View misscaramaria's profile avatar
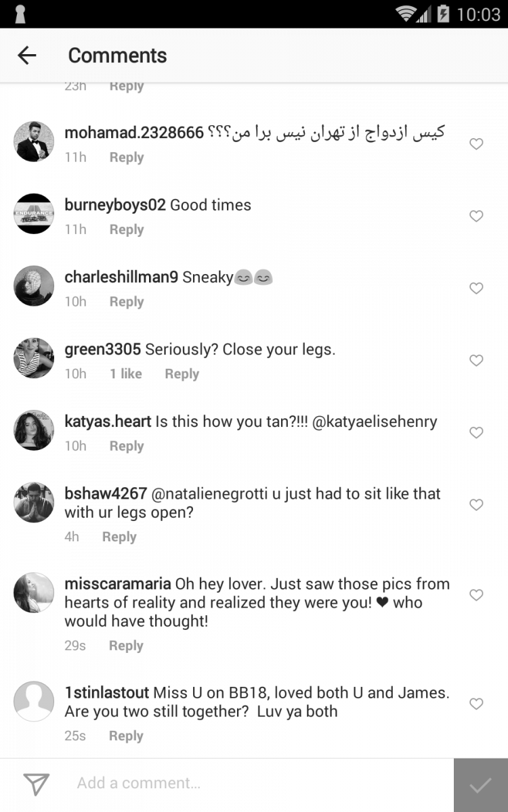This screenshot has width=508, height=812. [34, 593]
